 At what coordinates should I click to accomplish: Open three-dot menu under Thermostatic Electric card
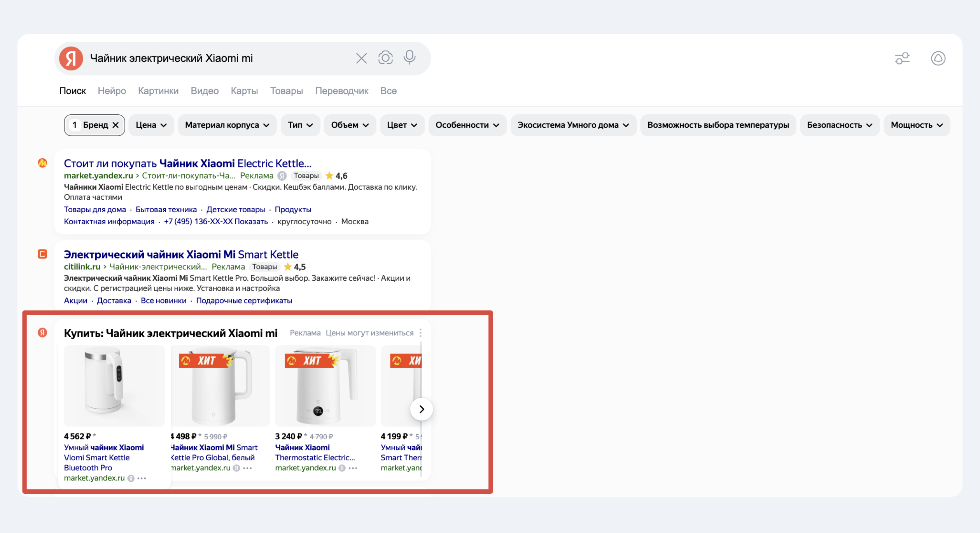(353, 468)
